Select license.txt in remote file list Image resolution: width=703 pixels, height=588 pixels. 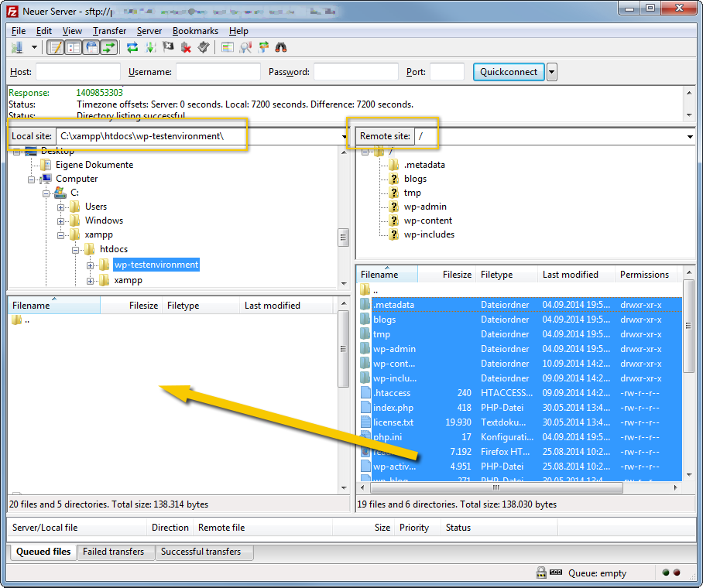pos(393,422)
